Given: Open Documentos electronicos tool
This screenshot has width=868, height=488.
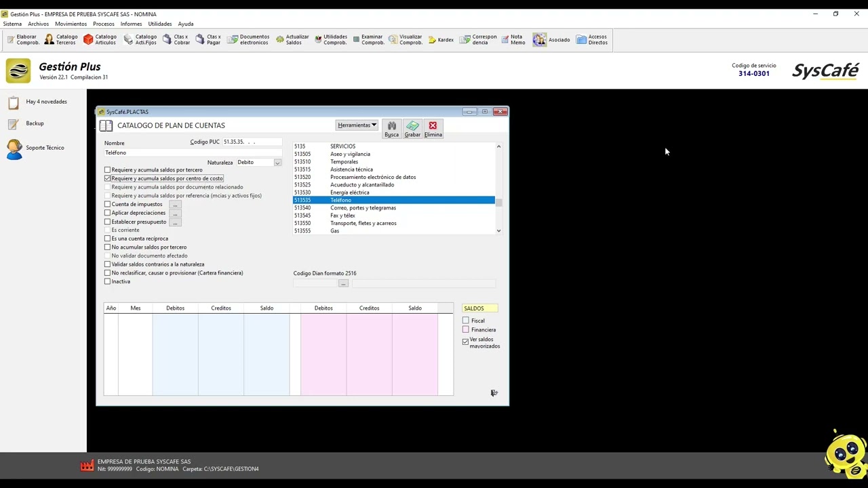Looking at the screenshot, I should click(248, 40).
